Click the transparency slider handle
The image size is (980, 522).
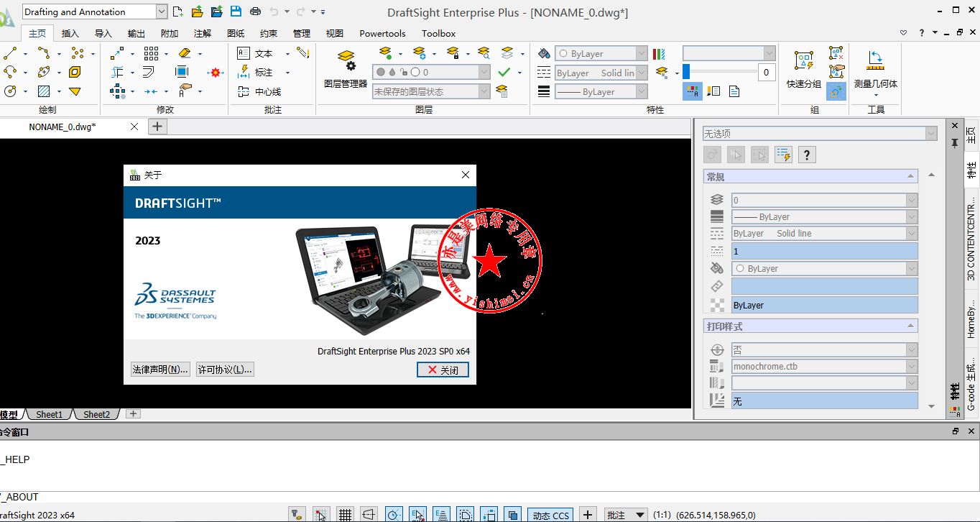(x=686, y=71)
